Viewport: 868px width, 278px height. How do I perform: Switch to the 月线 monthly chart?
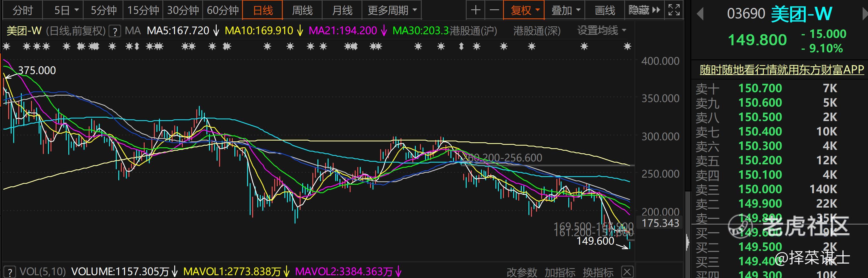(342, 10)
